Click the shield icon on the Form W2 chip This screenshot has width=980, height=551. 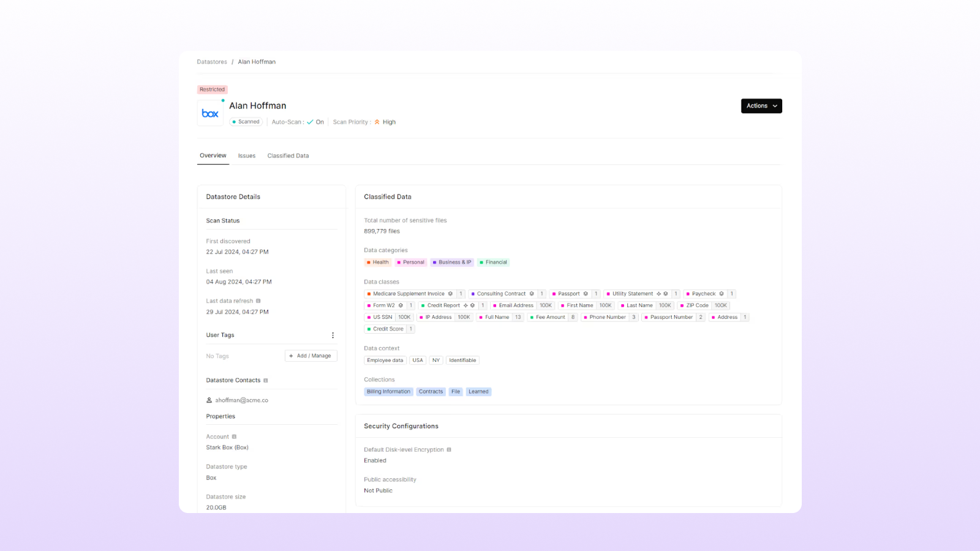(401, 305)
